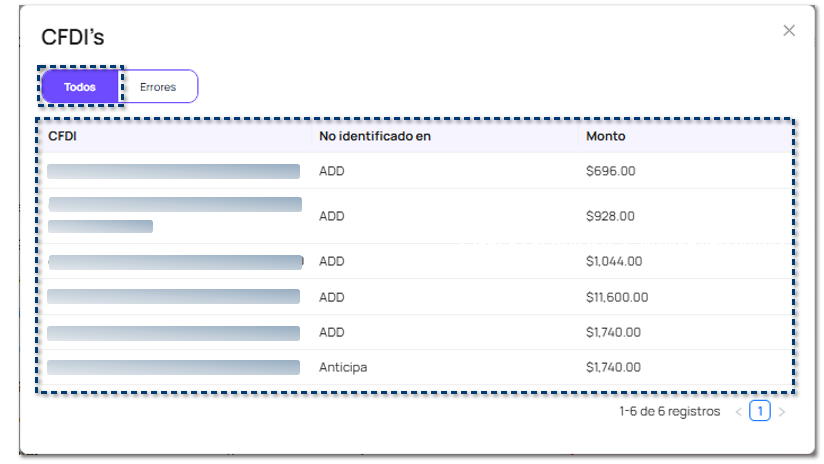Screen dimensions: 824x464
Task: Open the CFDI entry in the $696.00 row
Action: pyautogui.click(x=173, y=171)
